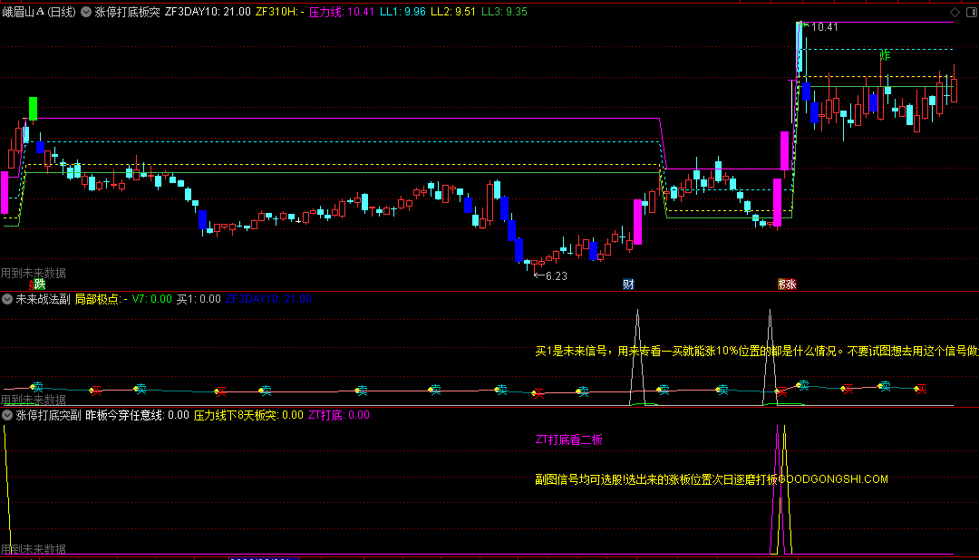This screenshot has height=560, width=979.
Task: Click the blue ZF3DAY10: 21.00 sub-panel readout
Action: 268,299
